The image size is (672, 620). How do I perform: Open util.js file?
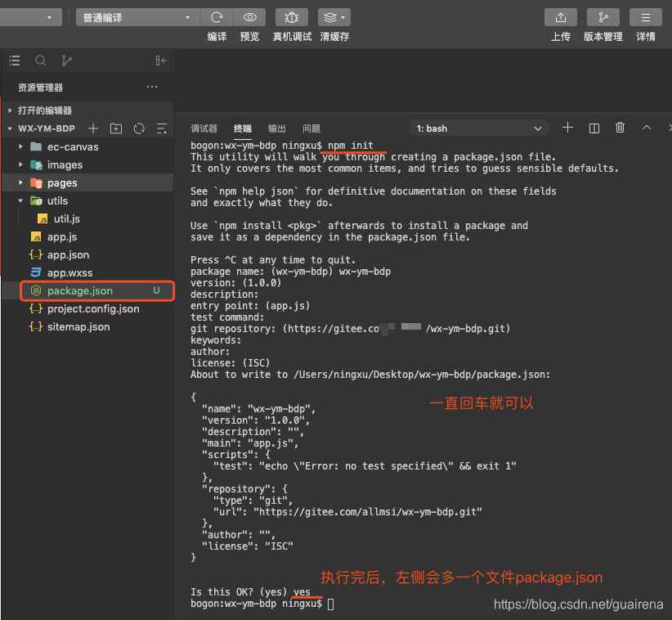[x=87, y=219]
